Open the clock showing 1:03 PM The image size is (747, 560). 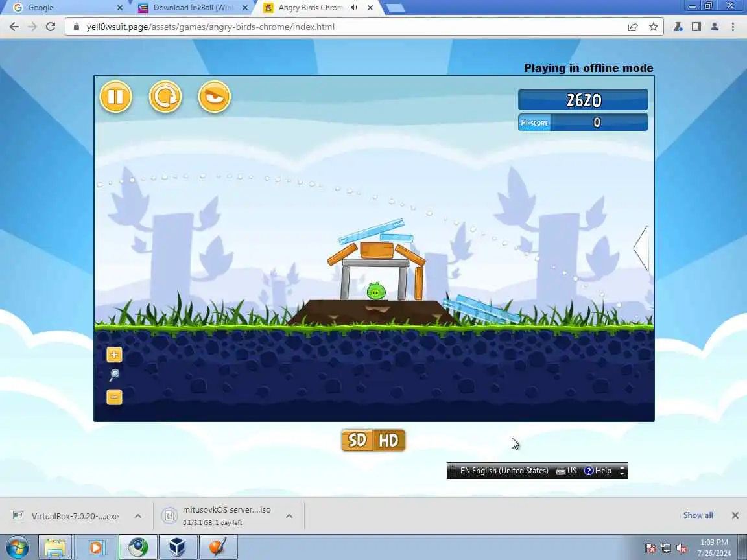point(714,547)
